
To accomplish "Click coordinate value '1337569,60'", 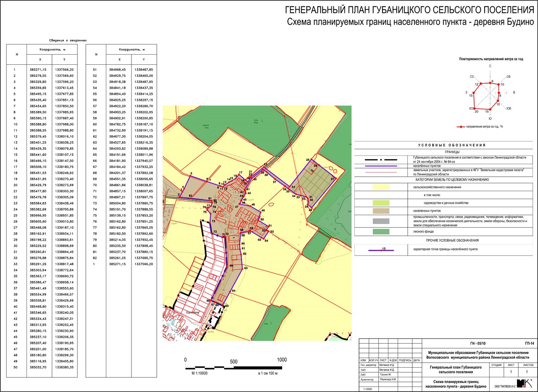I will pos(63,76).
